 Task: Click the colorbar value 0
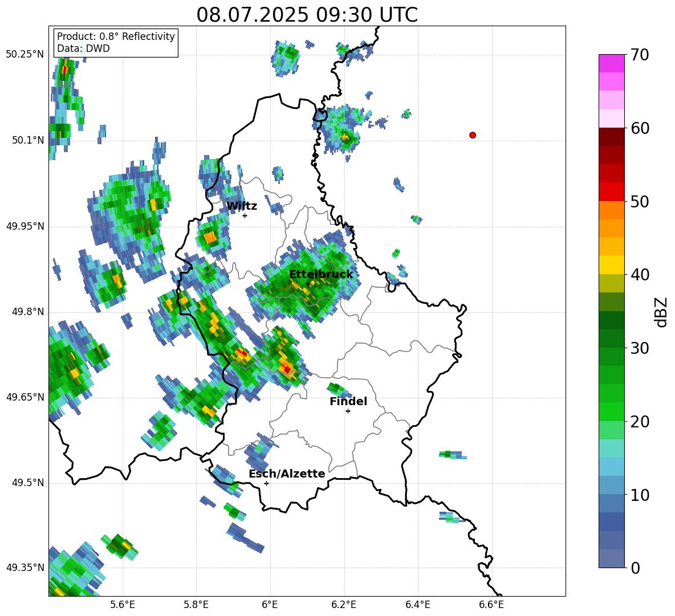(x=636, y=568)
